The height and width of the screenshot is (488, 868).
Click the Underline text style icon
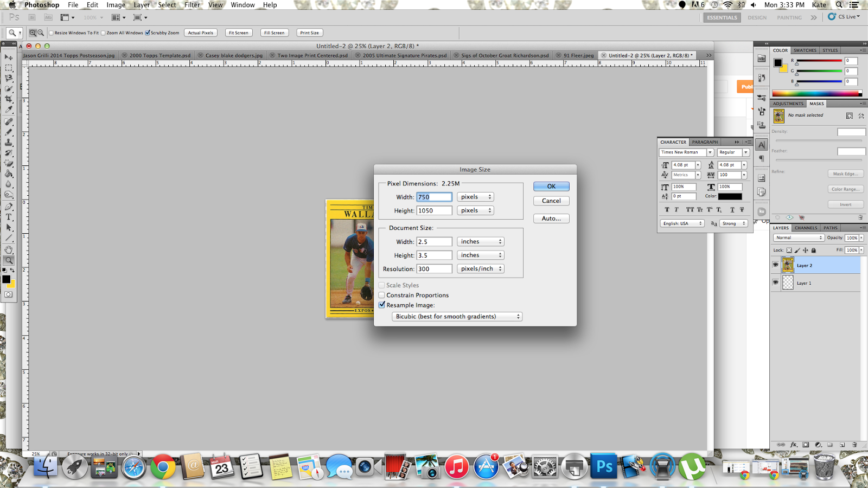[x=732, y=209]
